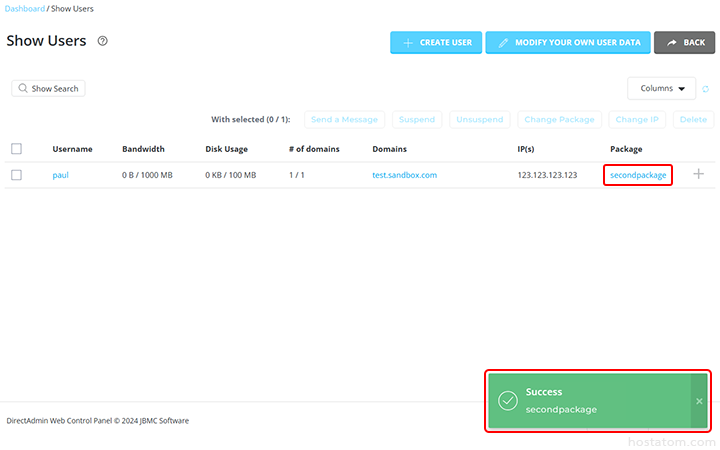Viewport: 720px width, 450px height.
Task: Sort by the Bandwidth column header
Action: [144, 149]
